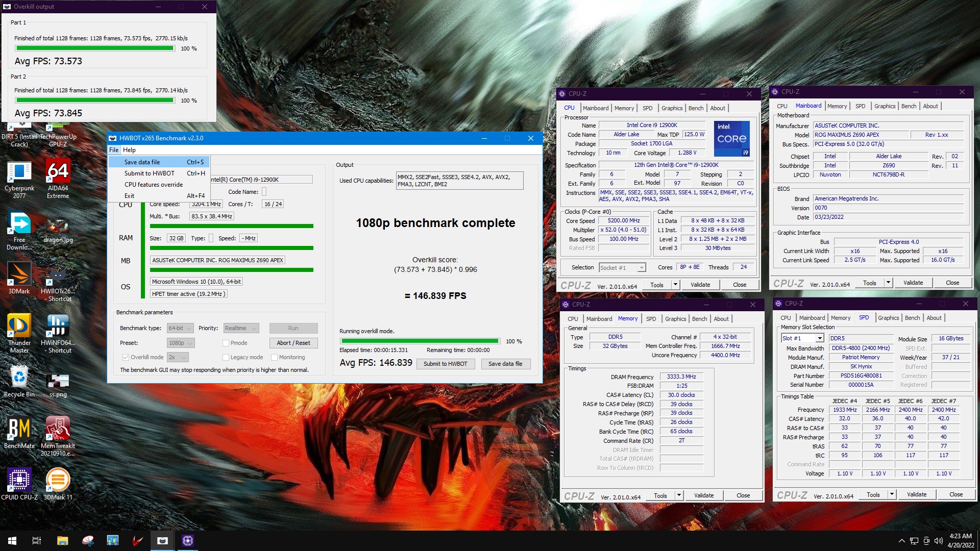
Task: Click HWBOT x265 taskbar icon
Action: (x=162, y=541)
